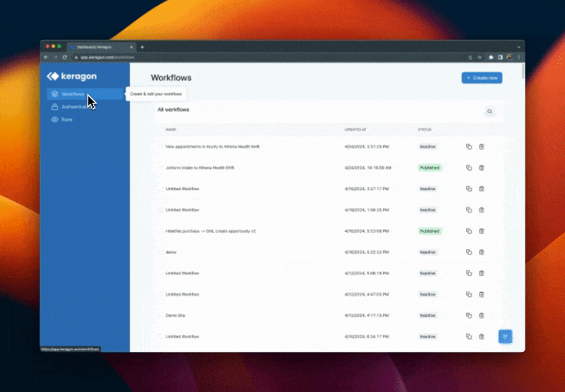Duplicate the GHL create opportunity v2 workflow
565x392 pixels.
click(x=469, y=231)
